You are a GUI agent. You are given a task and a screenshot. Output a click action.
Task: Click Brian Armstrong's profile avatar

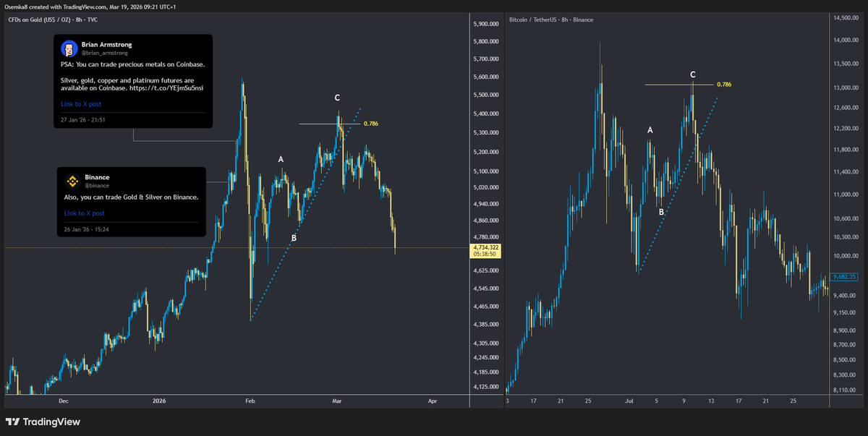(69, 48)
